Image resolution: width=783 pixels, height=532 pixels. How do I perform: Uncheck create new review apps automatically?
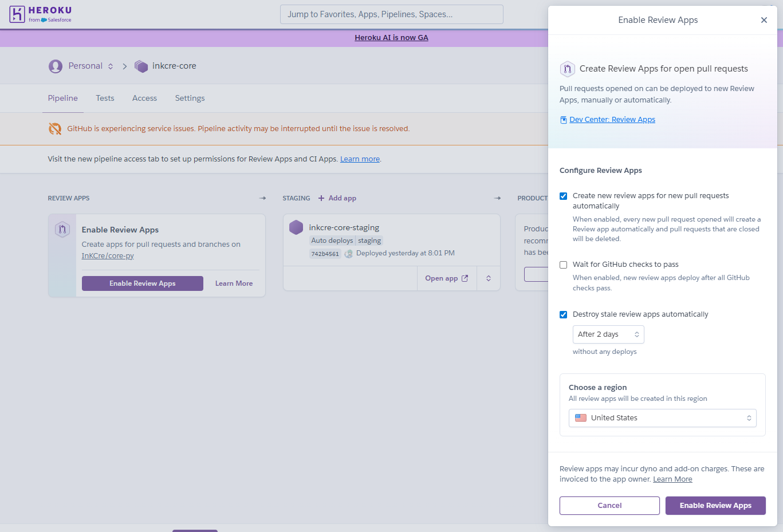(564, 196)
